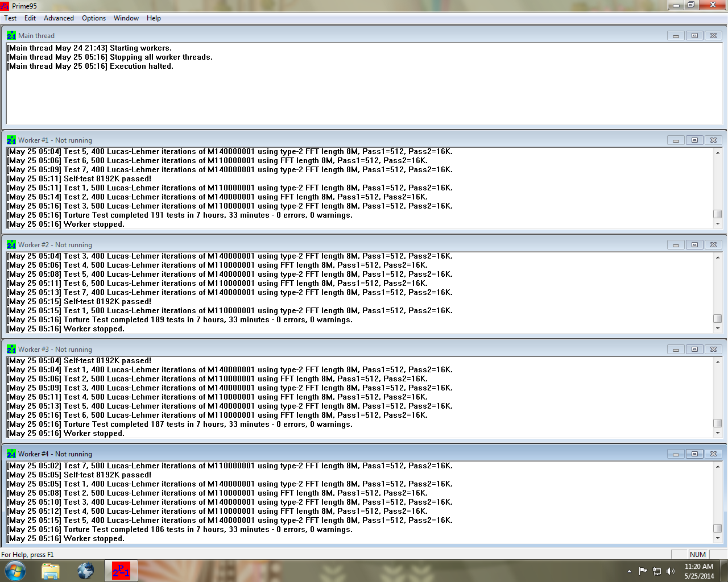Maximize the Worker #3 window
The image size is (728, 582).
click(x=694, y=349)
